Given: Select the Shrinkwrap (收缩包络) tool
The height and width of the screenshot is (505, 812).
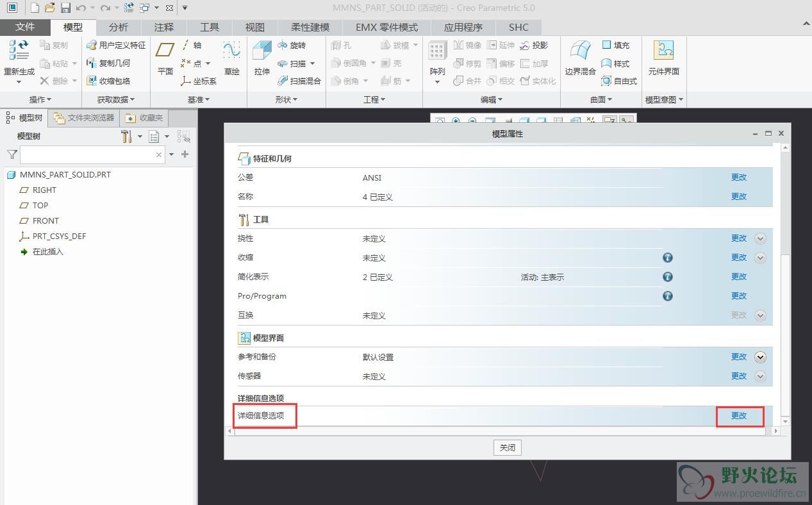Looking at the screenshot, I should point(109,81).
